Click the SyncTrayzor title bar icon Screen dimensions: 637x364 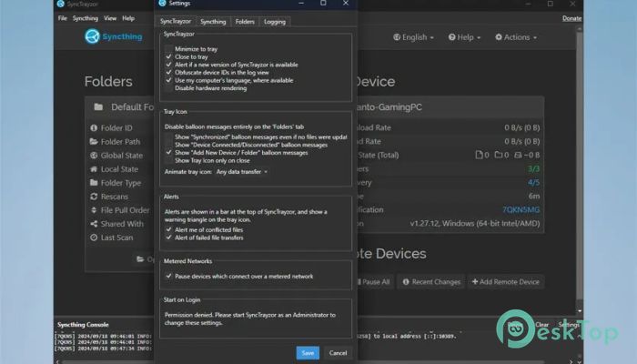point(61,4)
